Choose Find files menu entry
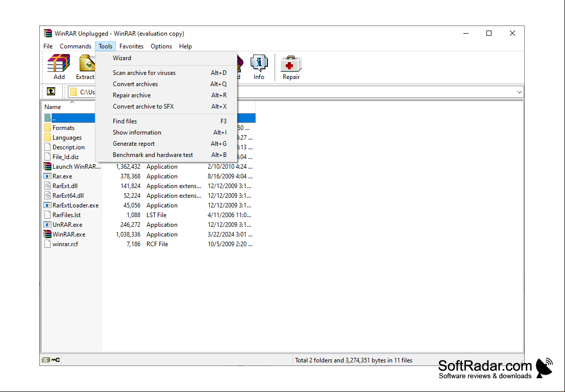The image size is (565, 392). 166,121
